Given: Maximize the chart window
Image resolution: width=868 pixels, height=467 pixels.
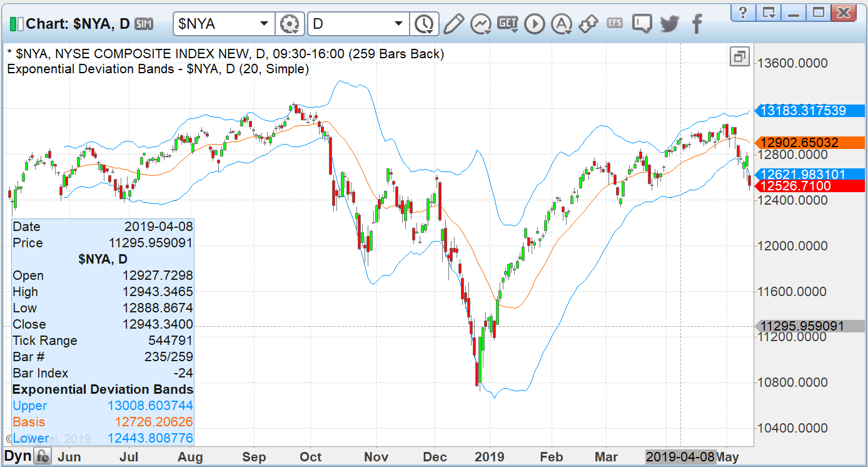Looking at the screenshot, I should click(819, 12).
